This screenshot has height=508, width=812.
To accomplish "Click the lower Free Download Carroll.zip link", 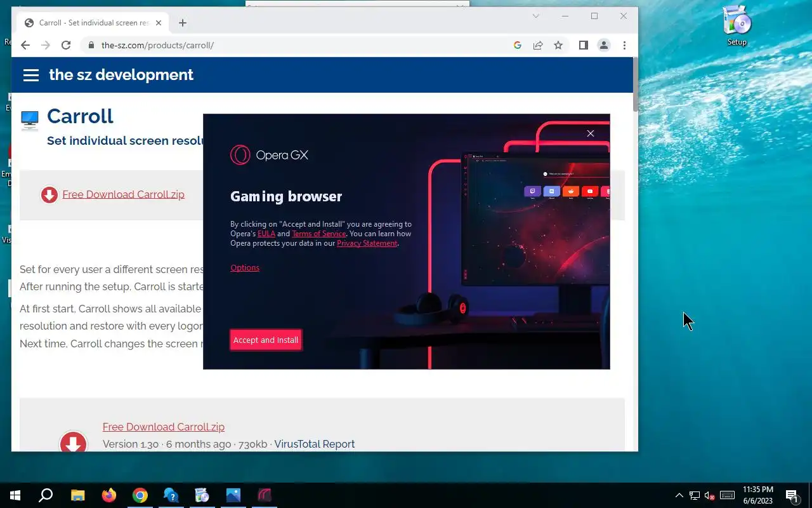I will [x=164, y=427].
